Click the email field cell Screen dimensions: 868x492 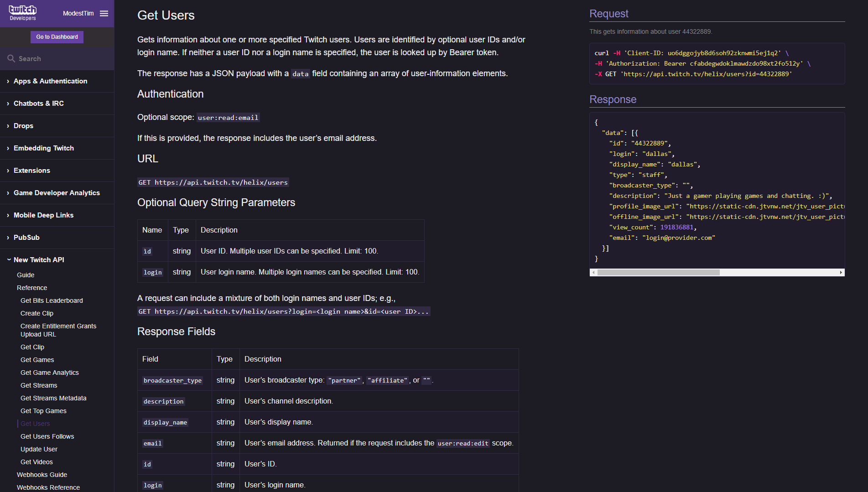click(x=174, y=443)
